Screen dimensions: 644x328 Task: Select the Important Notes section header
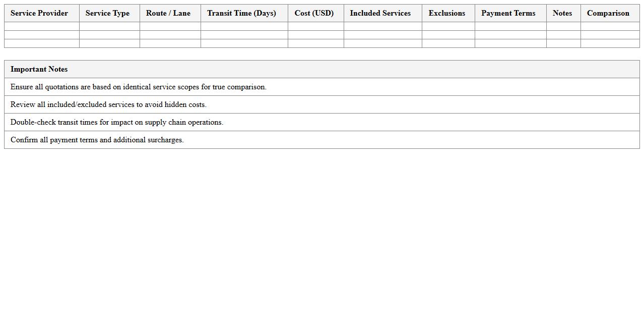(39, 69)
